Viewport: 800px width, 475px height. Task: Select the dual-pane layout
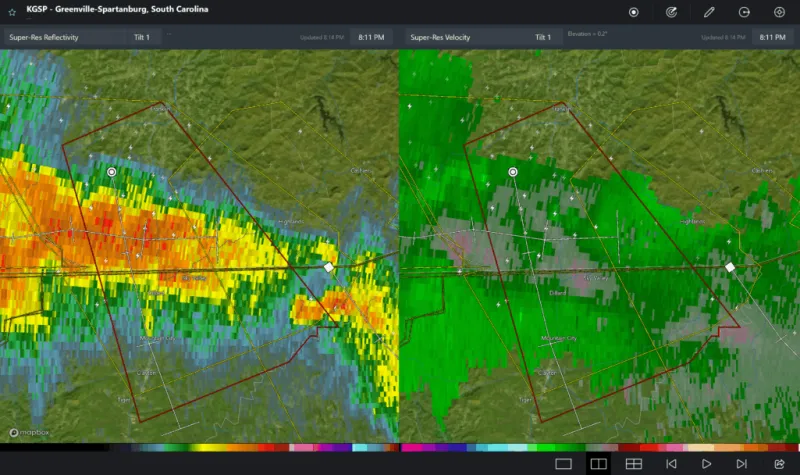[598, 464]
